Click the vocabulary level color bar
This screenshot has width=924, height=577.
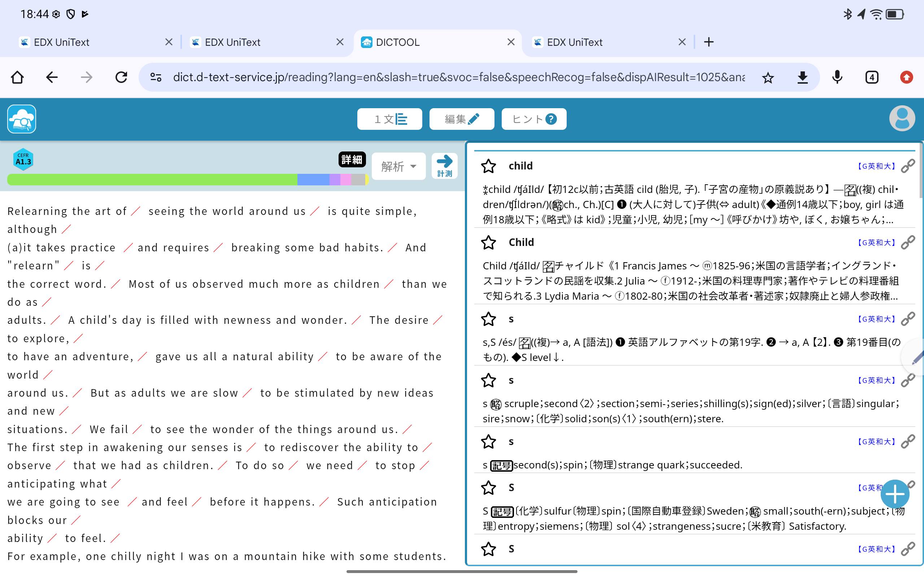point(187,179)
